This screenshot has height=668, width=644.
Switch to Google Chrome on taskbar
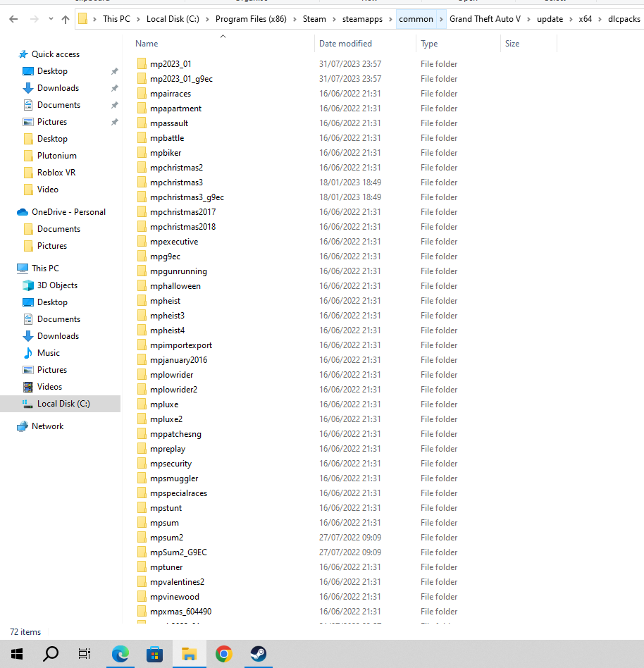[223, 654]
